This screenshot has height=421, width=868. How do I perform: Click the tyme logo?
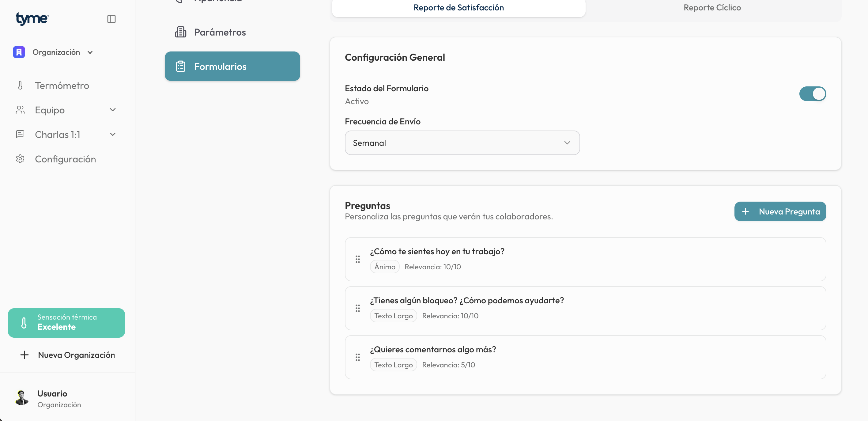[32, 19]
